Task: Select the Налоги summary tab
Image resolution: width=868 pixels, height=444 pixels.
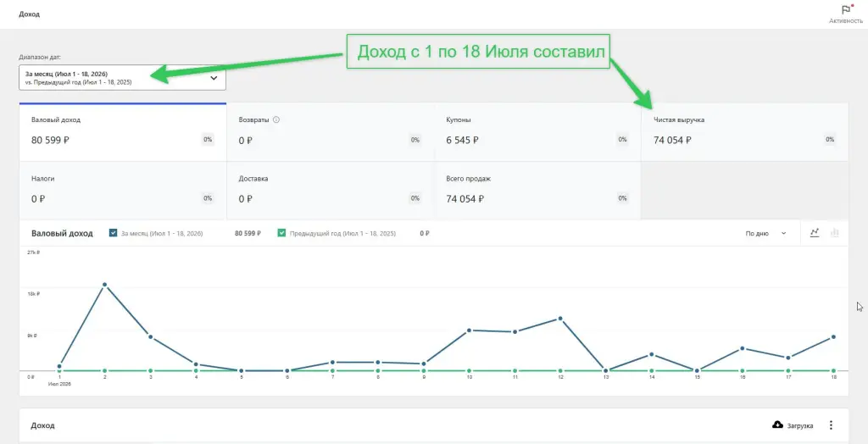Action: [123, 191]
